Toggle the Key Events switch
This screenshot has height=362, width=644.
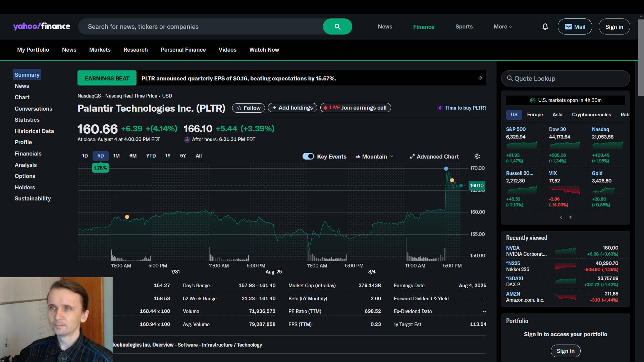click(308, 156)
